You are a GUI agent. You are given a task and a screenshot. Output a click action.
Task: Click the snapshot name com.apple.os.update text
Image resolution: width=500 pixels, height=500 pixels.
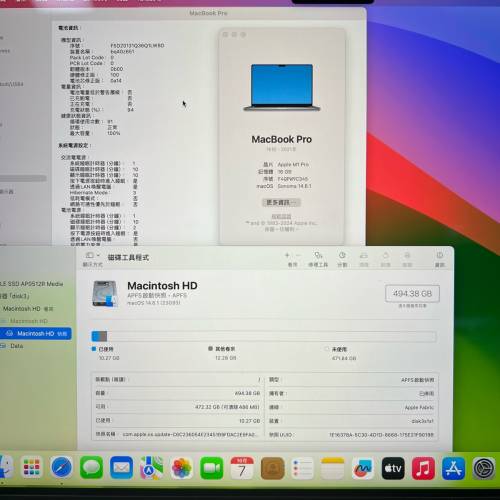(189, 434)
